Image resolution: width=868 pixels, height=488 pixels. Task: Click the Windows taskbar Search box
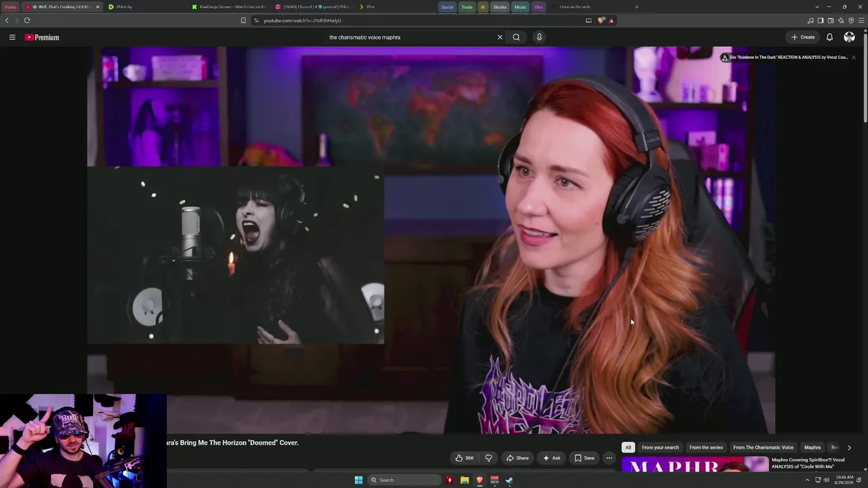(404, 480)
